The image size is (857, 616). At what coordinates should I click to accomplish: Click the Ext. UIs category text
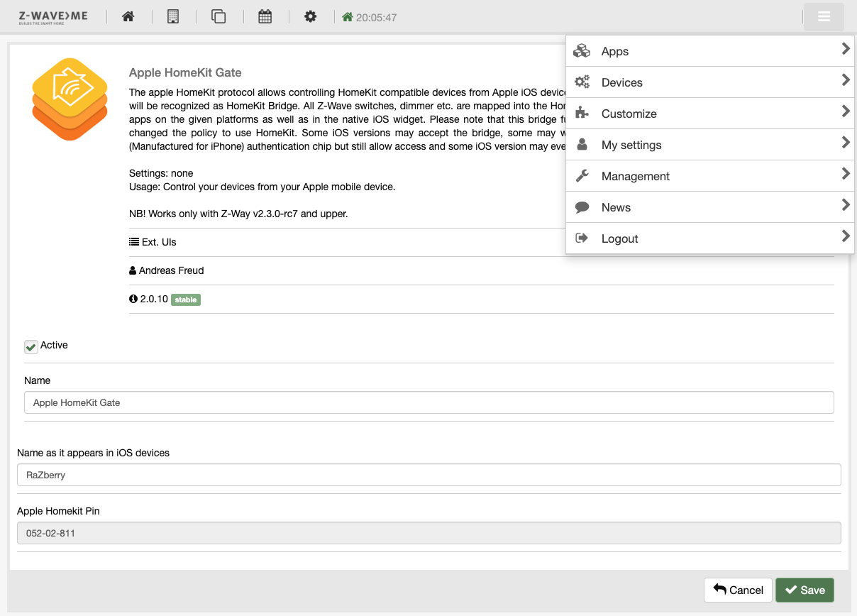click(159, 242)
